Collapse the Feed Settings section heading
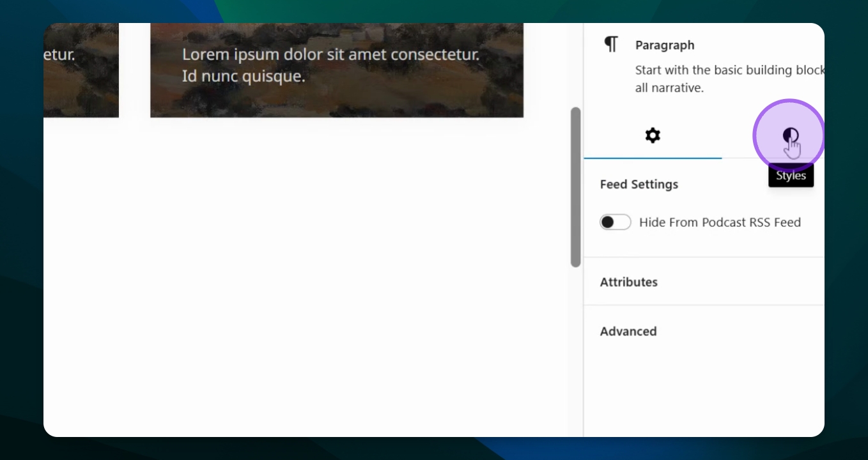 tap(639, 184)
